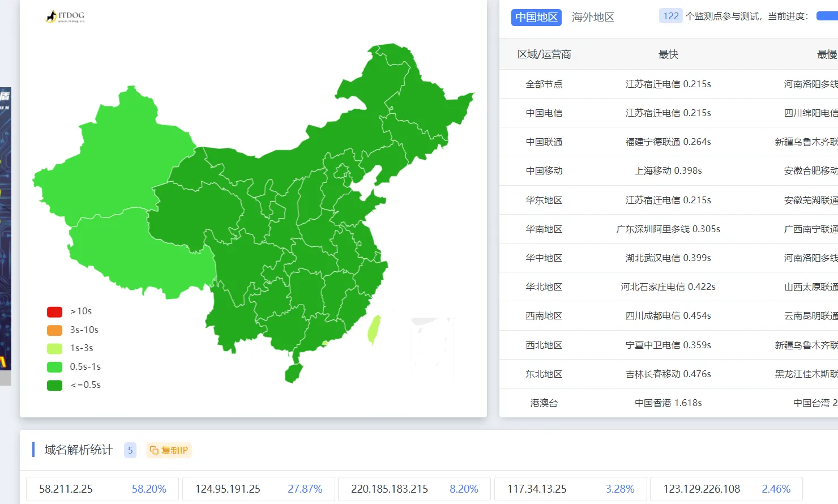Click IP address 58.211.2.25
Image resolution: width=838 pixels, height=504 pixels.
[x=66, y=489]
